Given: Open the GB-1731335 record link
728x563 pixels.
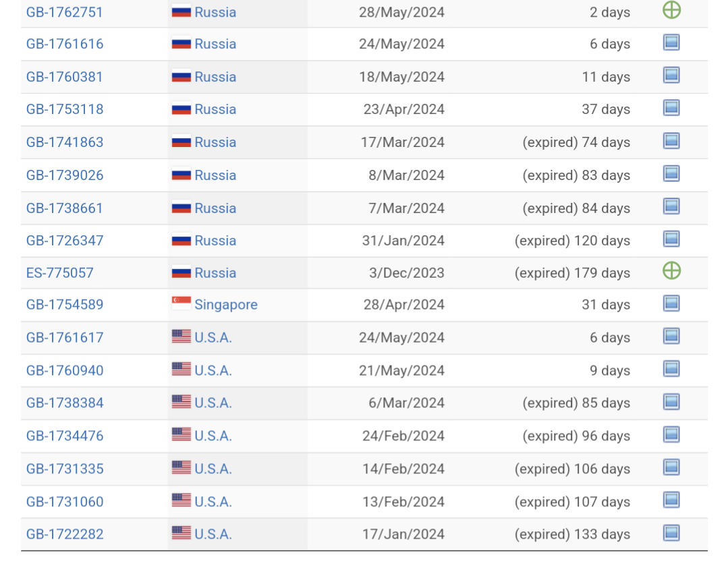Looking at the screenshot, I should [65, 469].
